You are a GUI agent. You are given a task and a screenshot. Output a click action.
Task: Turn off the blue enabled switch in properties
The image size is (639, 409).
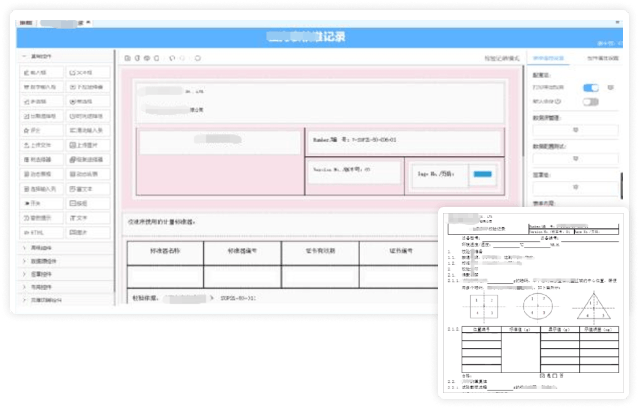click(591, 88)
